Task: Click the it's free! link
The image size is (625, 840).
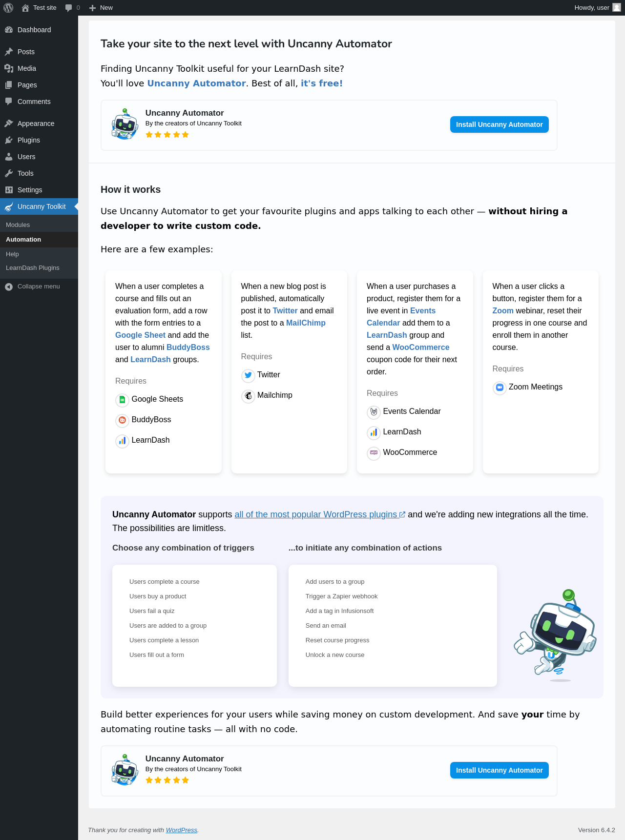Action: point(322,83)
